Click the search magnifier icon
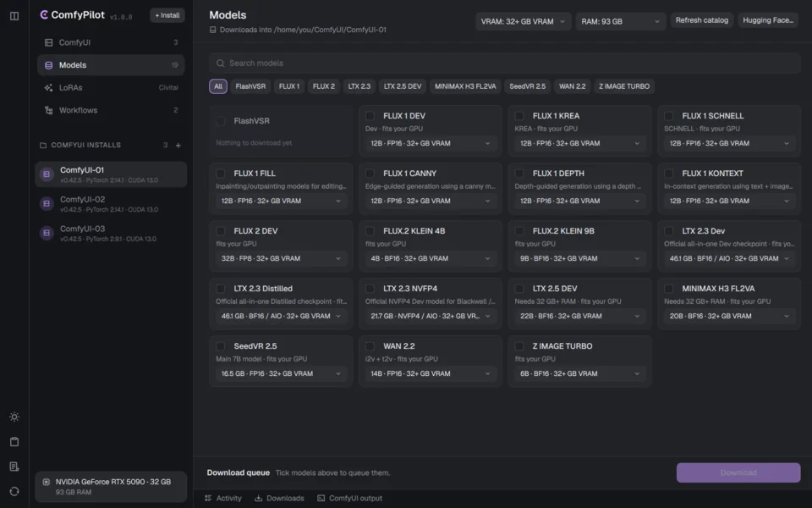This screenshot has width=812, height=508. [221, 63]
